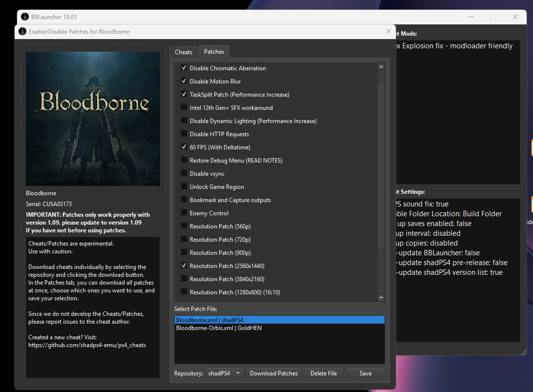The width and height of the screenshot is (533, 392).
Task: Click the patches dialog title bar icon
Action: coord(22,31)
